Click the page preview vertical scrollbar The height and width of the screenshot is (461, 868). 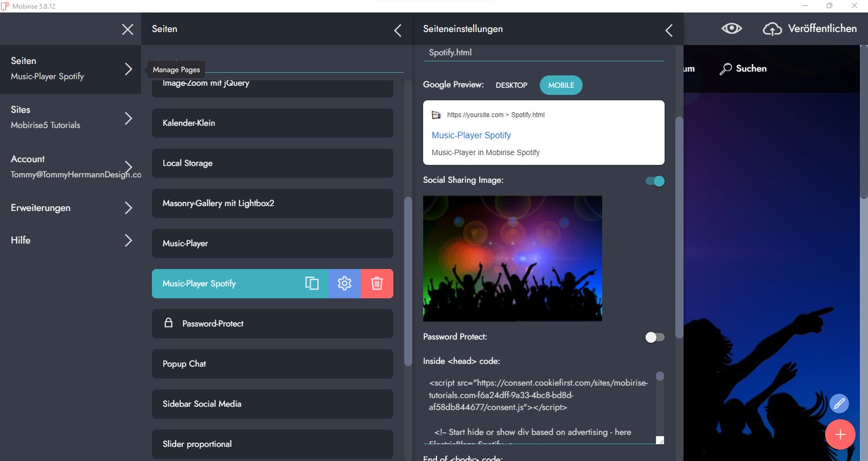[864, 122]
